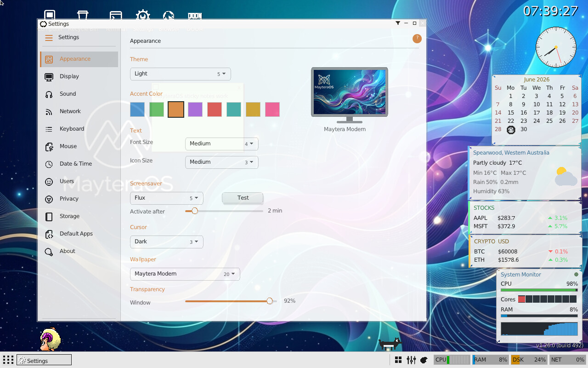Select the pink accent color swatch
588x368 pixels.
(x=272, y=109)
